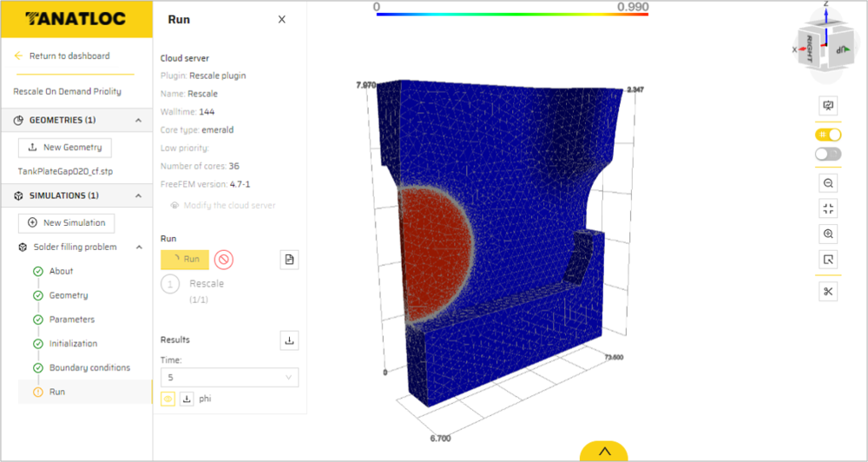
Task: Turn off the yellow grid toggle
Action: tap(828, 135)
